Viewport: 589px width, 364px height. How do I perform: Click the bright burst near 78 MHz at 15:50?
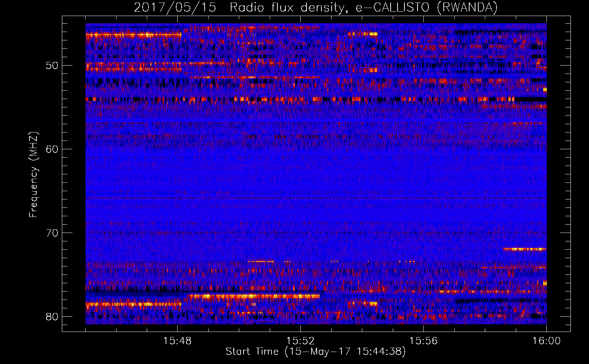[254, 296]
